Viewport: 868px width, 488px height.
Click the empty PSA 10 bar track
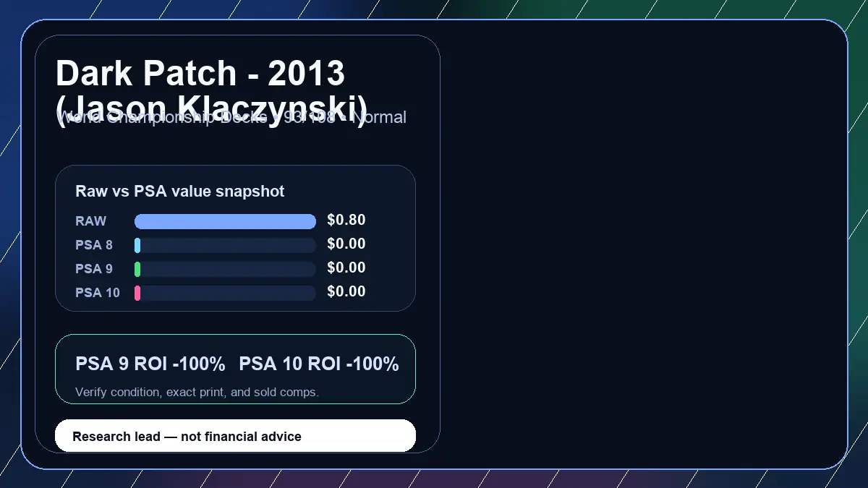pos(225,293)
